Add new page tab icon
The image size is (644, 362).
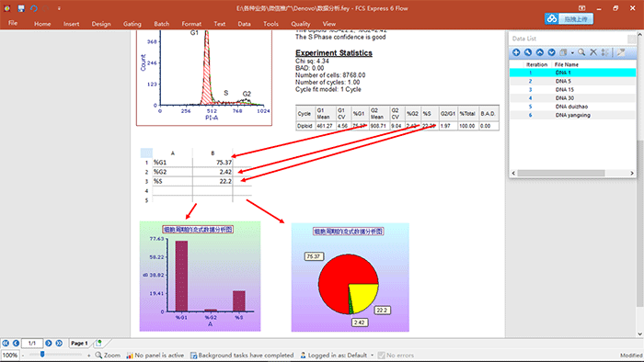(98, 343)
